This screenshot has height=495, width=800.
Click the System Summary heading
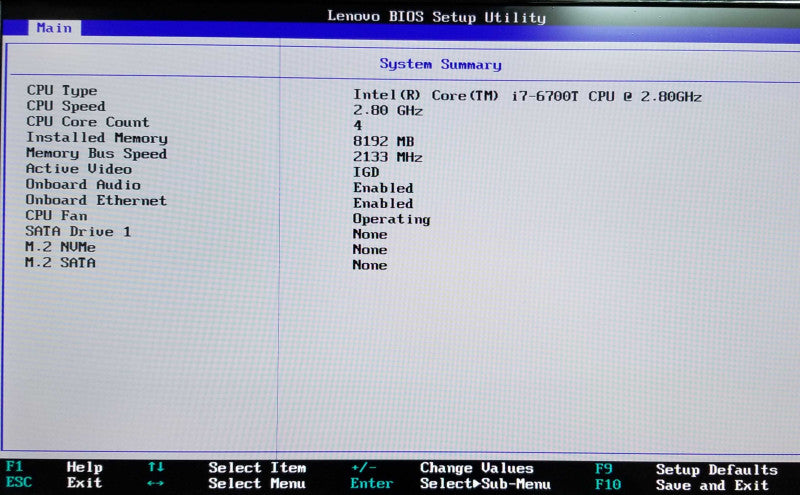tap(440, 64)
